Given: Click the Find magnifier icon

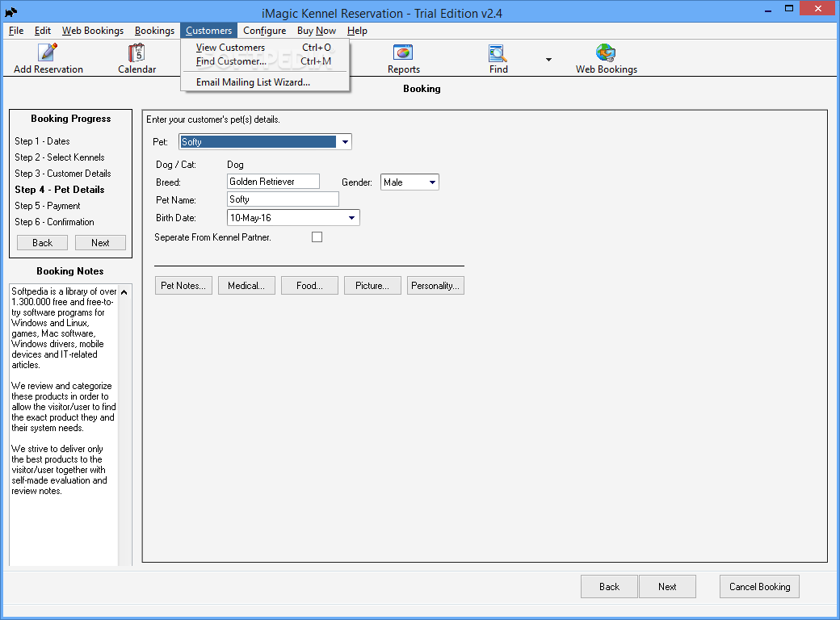Looking at the screenshot, I should [x=498, y=52].
